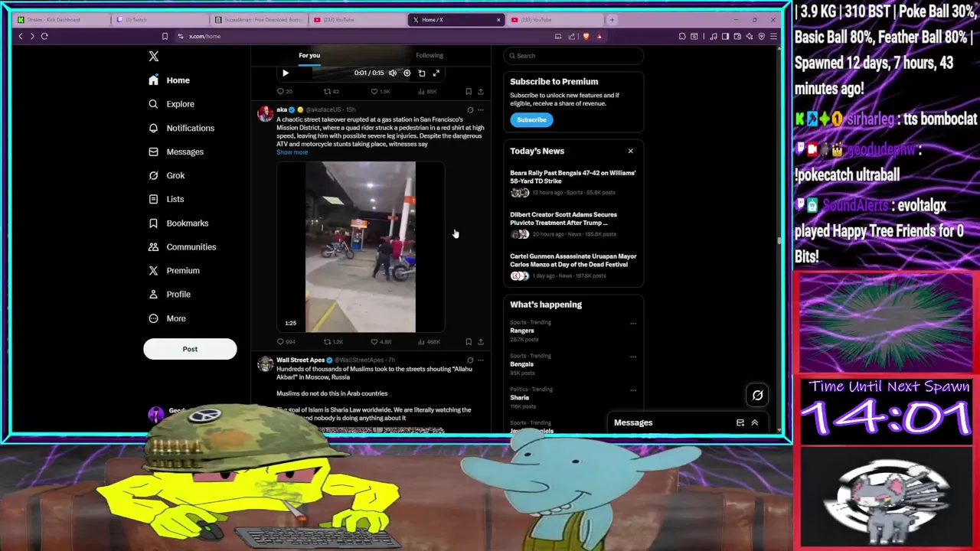Screen dimensions: 980x551
Task: Open Grok from the sidebar
Action: 166,175
